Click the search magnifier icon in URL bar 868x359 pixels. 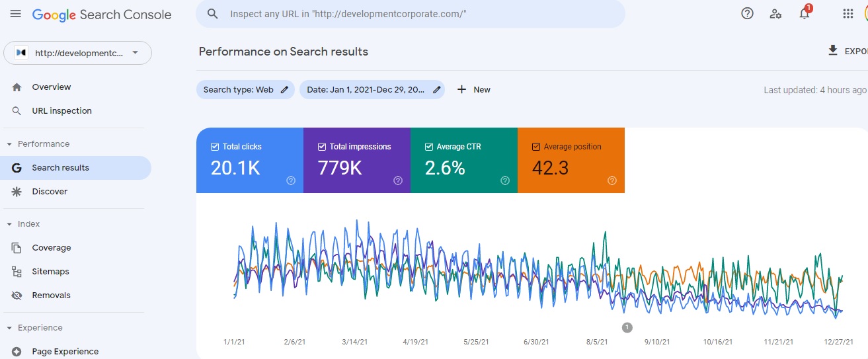tap(212, 14)
